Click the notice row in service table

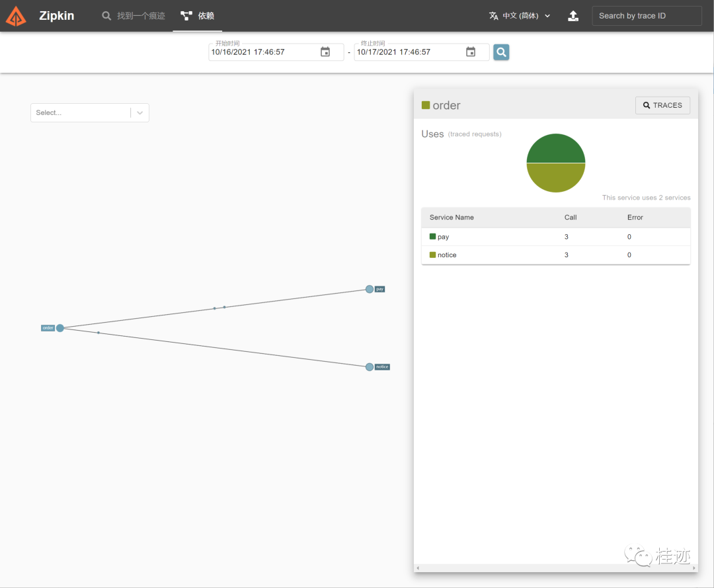coord(555,255)
